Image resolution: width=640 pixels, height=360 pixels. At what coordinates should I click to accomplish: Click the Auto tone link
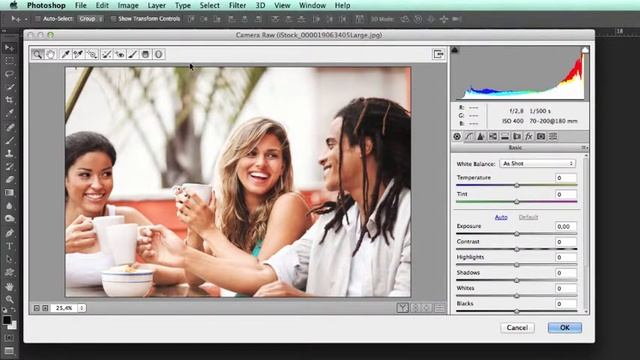tap(501, 217)
